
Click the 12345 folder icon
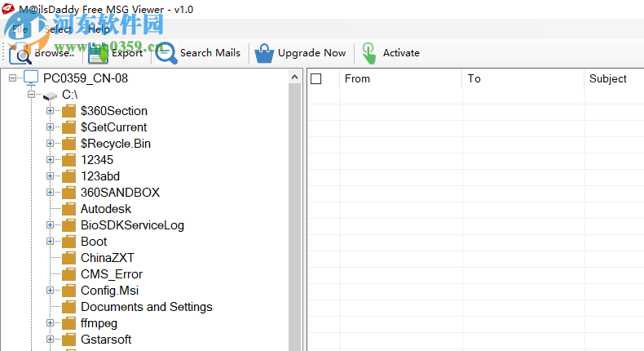point(68,160)
